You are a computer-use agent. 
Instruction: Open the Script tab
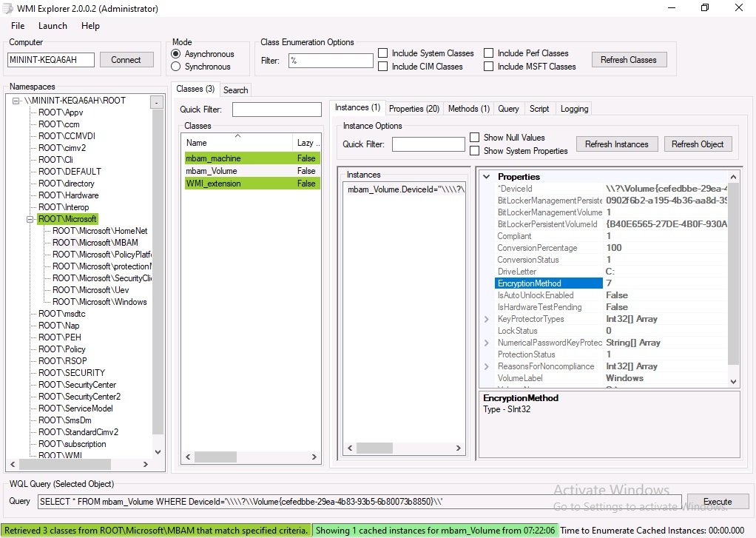tap(539, 109)
